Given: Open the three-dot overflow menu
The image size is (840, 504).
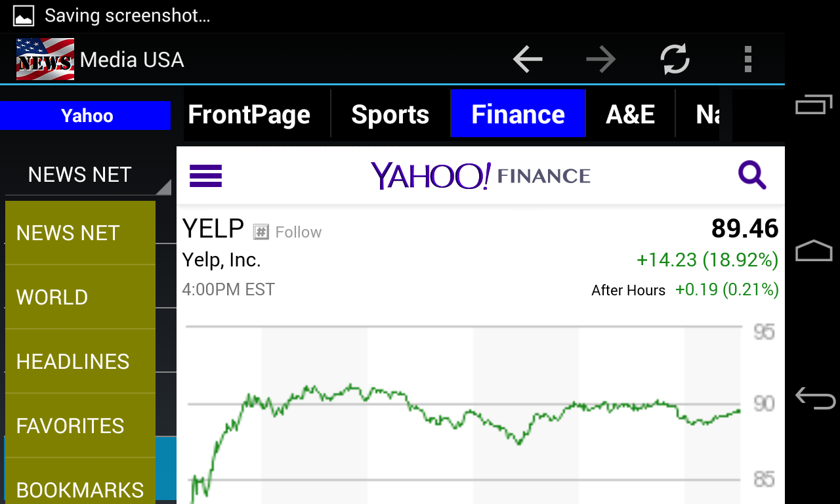Looking at the screenshot, I should (747, 60).
